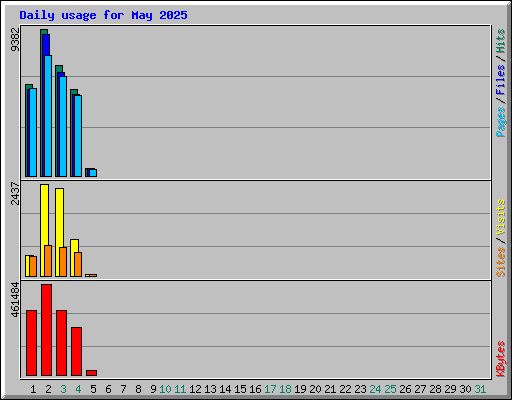Click the 461484 KBytes scale value
This screenshot has width=512, height=400.
tap(15, 300)
